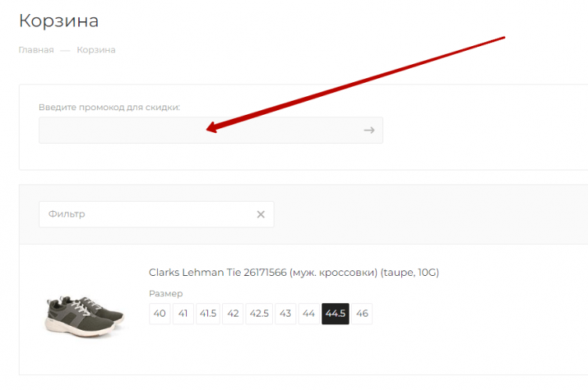This screenshot has height=390, width=588.
Task: Pick size 43
Action: pyautogui.click(x=285, y=313)
